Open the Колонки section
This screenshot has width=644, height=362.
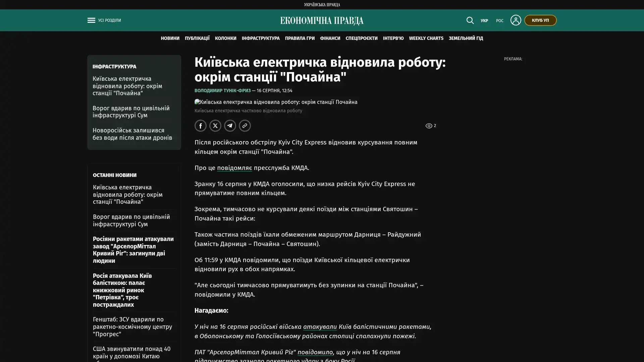pos(226,38)
